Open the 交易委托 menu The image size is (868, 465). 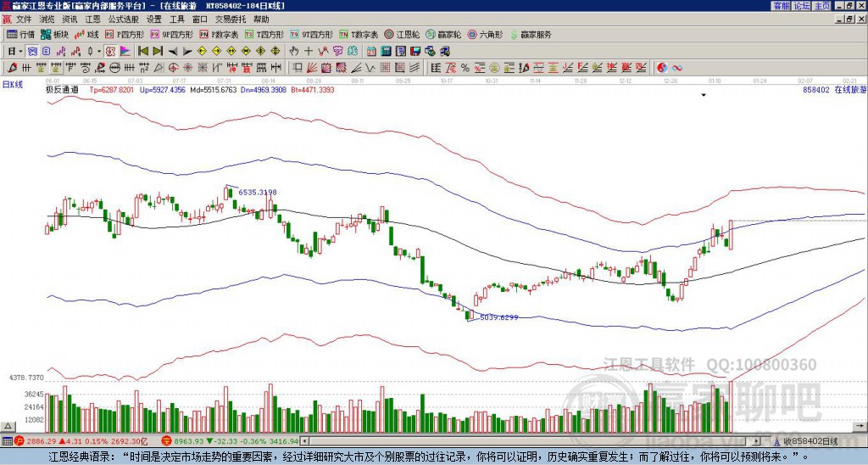coord(231,20)
